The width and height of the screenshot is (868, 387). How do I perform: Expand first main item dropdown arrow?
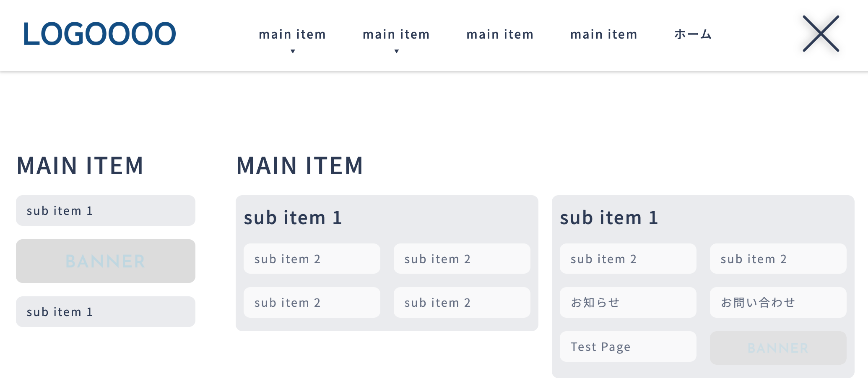point(293,51)
